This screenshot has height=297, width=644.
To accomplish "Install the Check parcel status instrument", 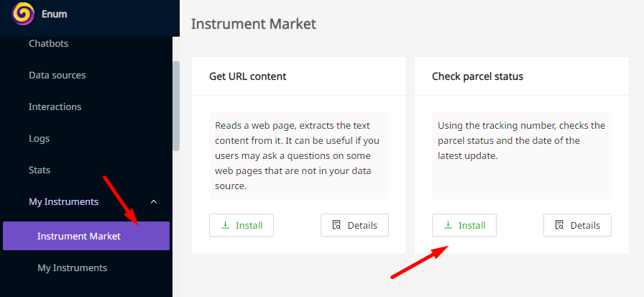I will [x=464, y=225].
